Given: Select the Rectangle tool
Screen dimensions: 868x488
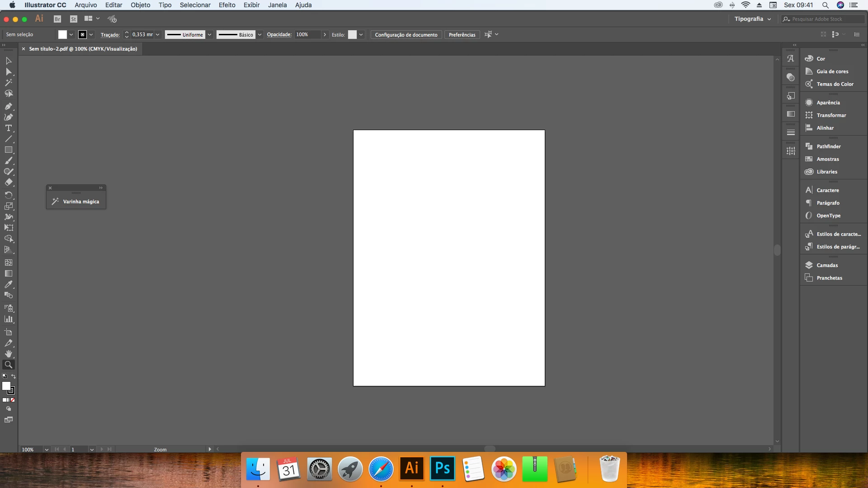Looking at the screenshot, I should (x=8, y=150).
